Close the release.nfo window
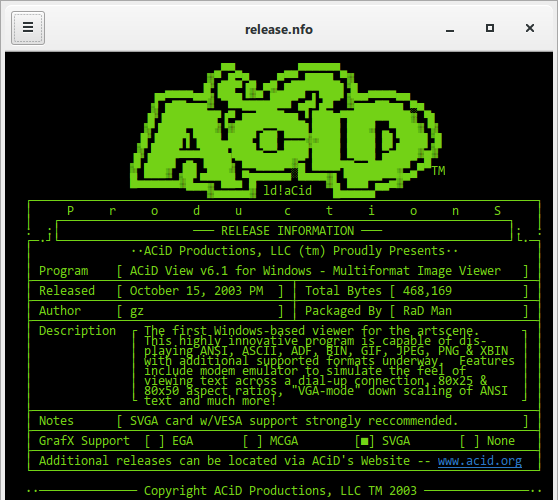The height and width of the screenshot is (500, 558). pos(530,28)
